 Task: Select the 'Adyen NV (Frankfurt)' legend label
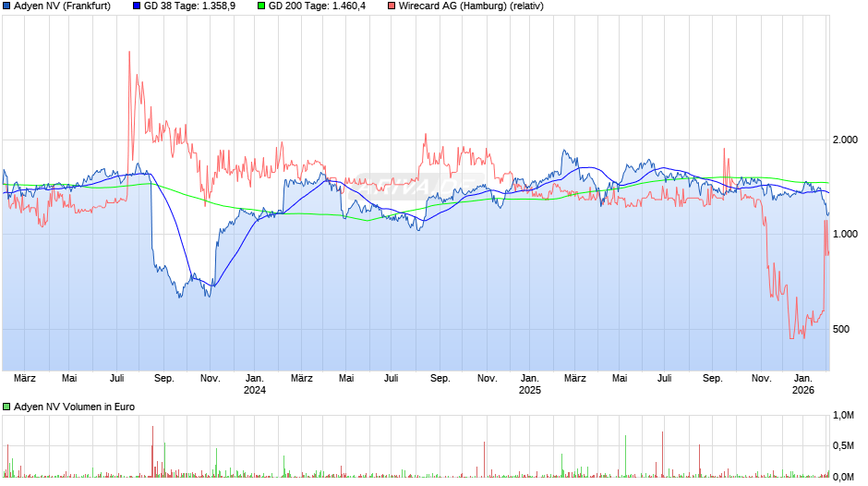pos(62,6)
